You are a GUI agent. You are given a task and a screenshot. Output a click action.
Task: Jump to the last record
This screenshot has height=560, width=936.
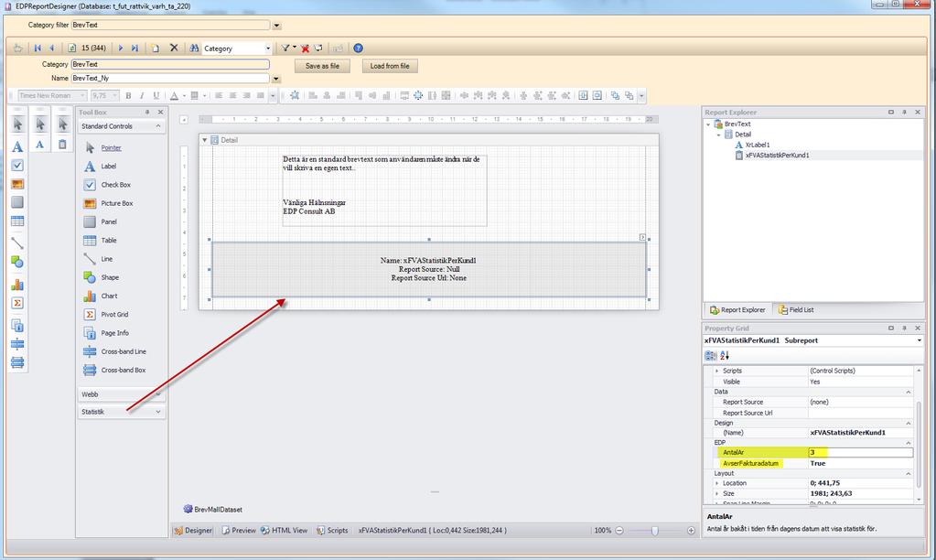(134, 48)
